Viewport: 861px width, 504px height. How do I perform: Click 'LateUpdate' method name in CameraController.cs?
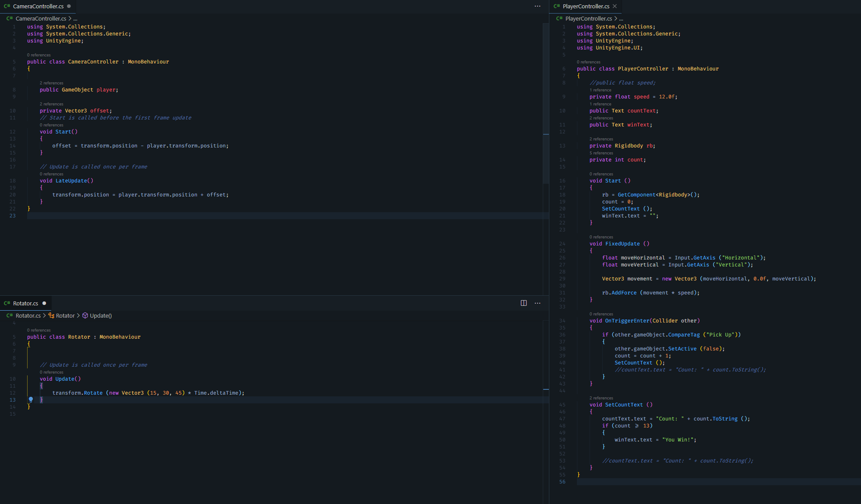coord(71,181)
